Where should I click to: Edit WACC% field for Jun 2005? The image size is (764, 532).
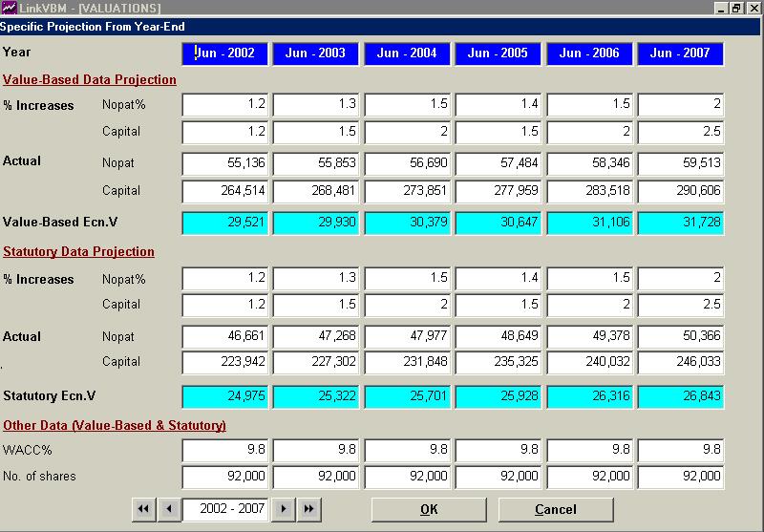coord(498,450)
